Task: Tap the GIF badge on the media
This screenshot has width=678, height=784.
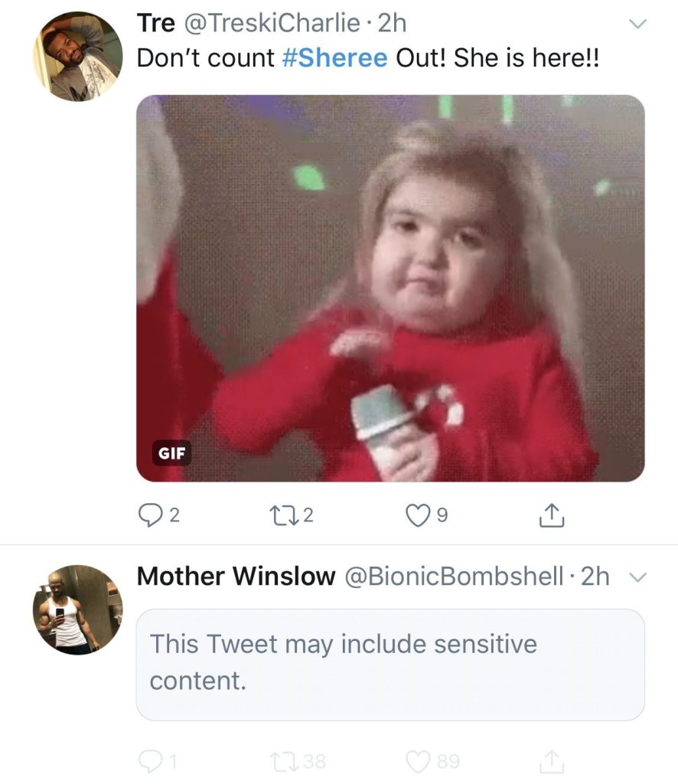Action: 171,453
